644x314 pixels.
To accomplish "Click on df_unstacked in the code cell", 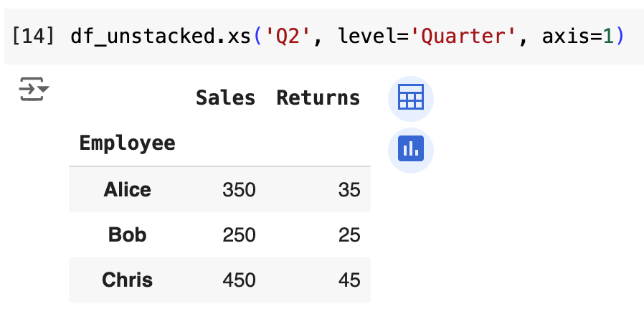I will click(141, 37).
